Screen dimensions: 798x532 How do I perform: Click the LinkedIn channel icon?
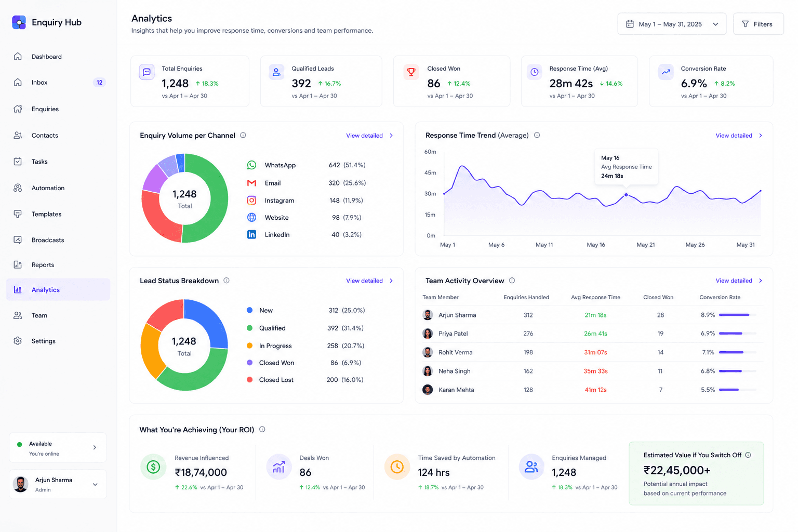(251, 234)
